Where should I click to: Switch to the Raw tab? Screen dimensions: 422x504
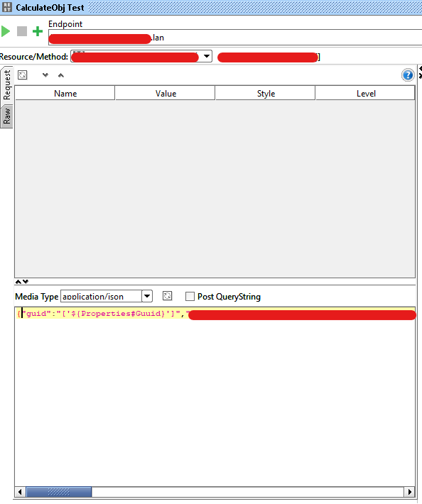click(x=7, y=116)
